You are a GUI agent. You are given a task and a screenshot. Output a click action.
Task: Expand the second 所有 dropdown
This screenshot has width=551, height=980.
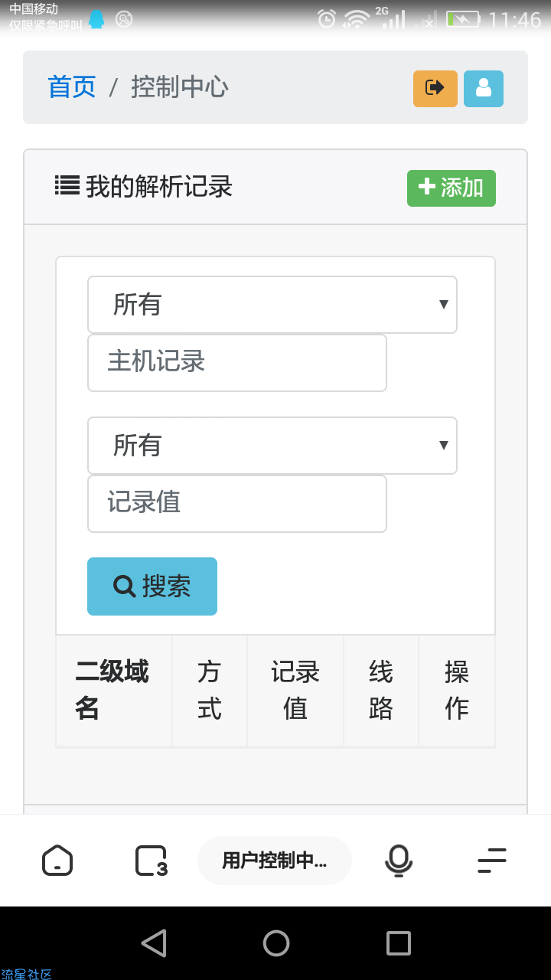tap(272, 446)
